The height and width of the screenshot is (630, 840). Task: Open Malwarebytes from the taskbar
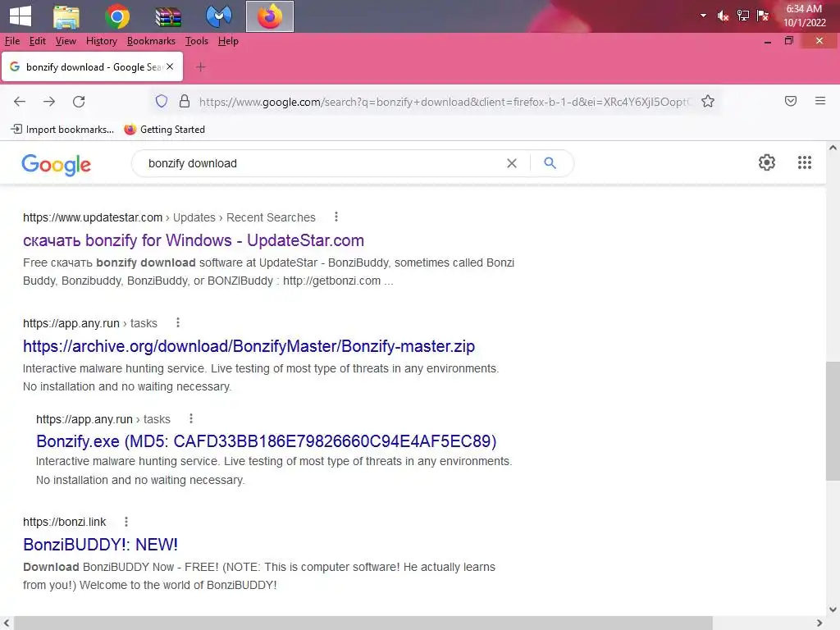(218, 16)
